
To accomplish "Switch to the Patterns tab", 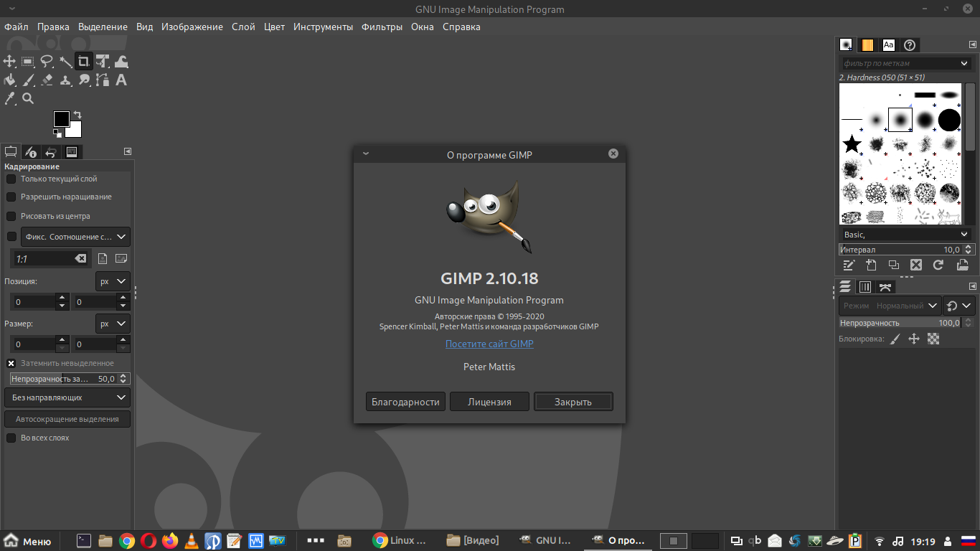I will [x=867, y=44].
